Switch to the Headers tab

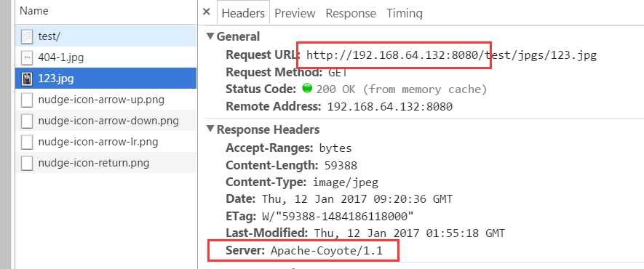coord(243,13)
